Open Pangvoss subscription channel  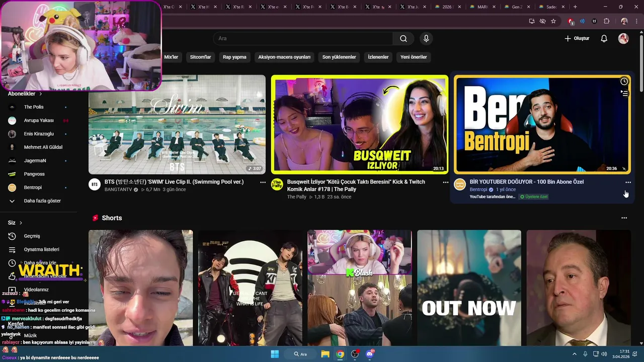click(x=38, y=174)
